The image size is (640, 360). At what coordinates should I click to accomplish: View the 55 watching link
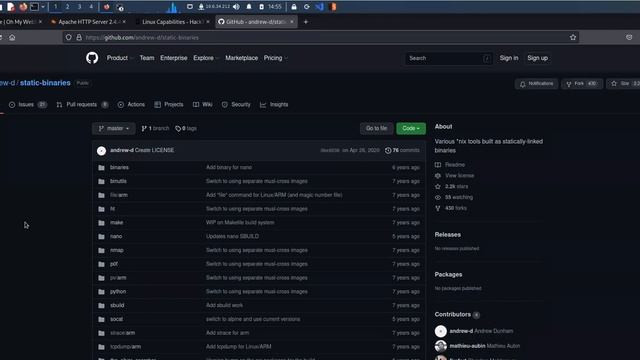[454, 197]
